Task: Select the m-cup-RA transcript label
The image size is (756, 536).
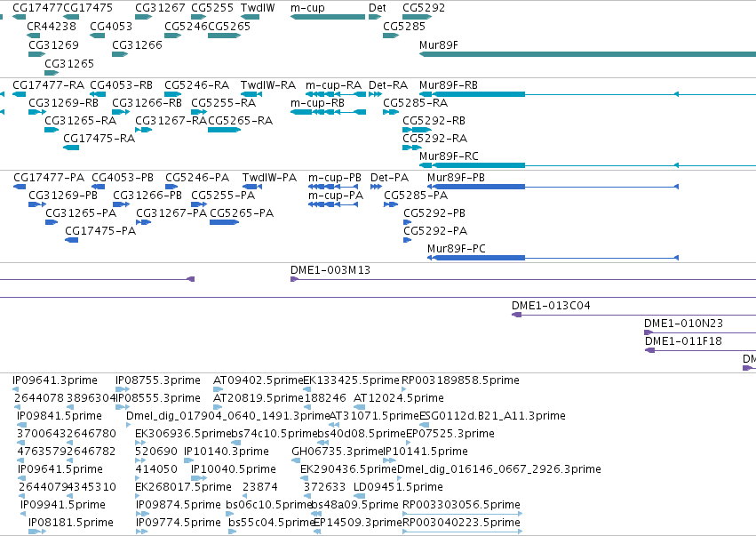Action: pos(334,85)
